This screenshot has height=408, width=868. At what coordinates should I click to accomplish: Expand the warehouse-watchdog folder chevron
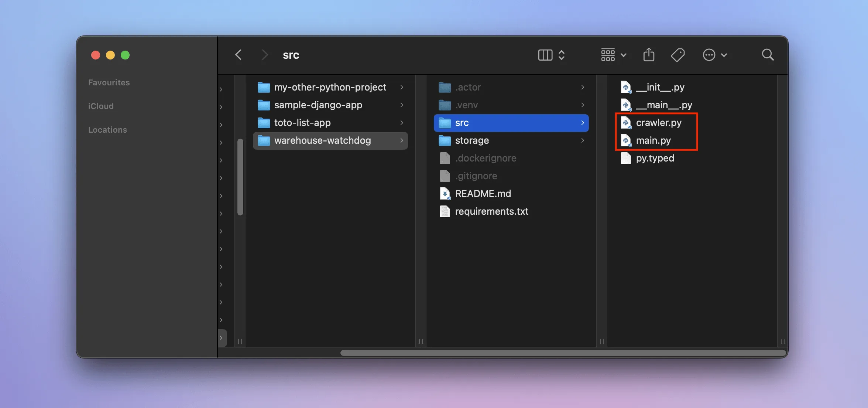tap(402, 140)
